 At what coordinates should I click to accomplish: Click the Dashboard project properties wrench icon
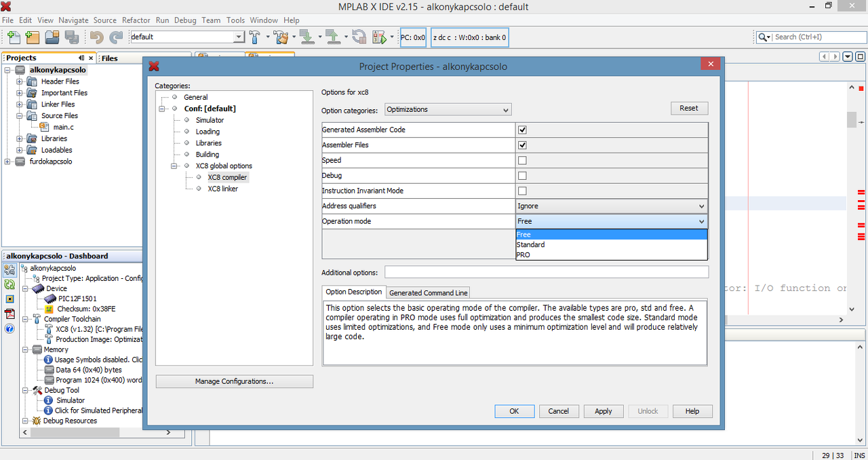coord(9,269)
